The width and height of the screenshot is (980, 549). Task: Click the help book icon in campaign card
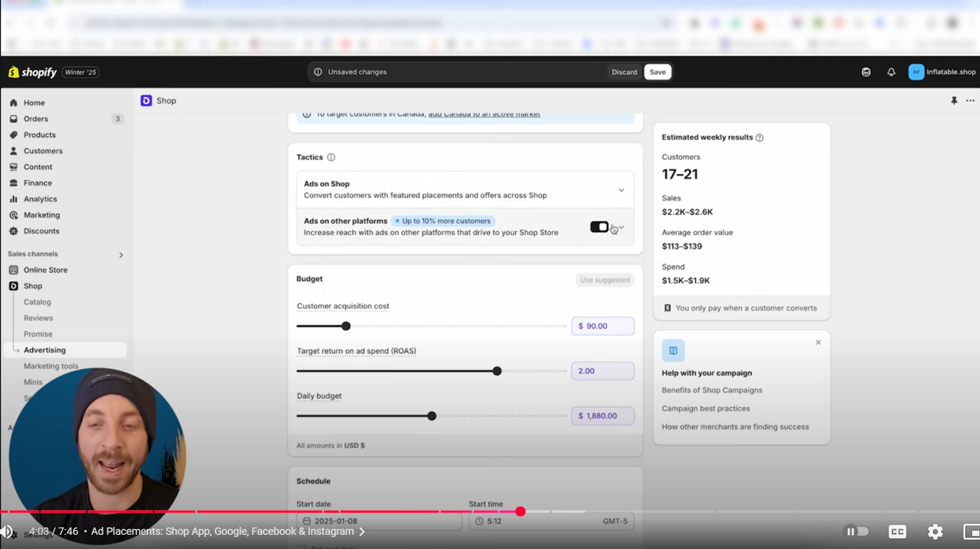[673, 350]
